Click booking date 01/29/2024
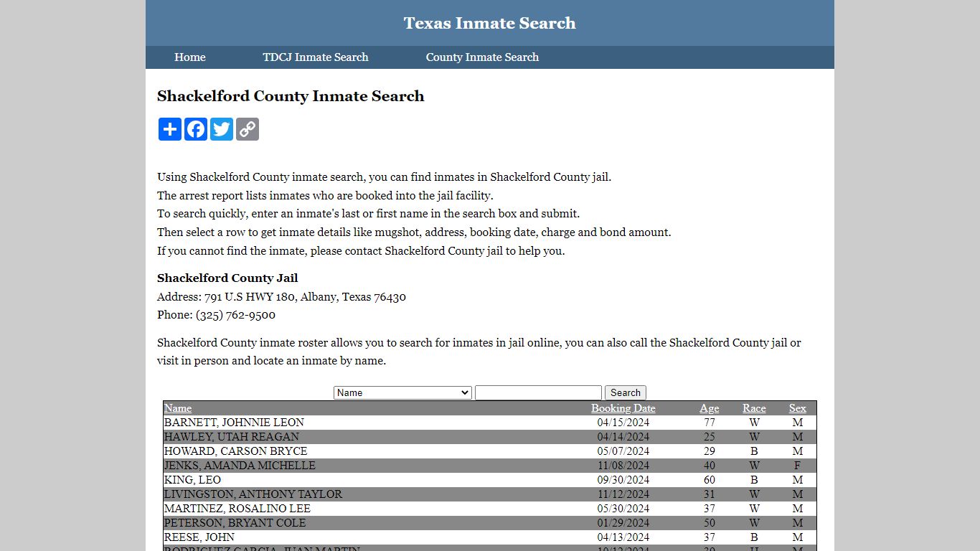This screenshot has height=551, width=980. [623, 523]
